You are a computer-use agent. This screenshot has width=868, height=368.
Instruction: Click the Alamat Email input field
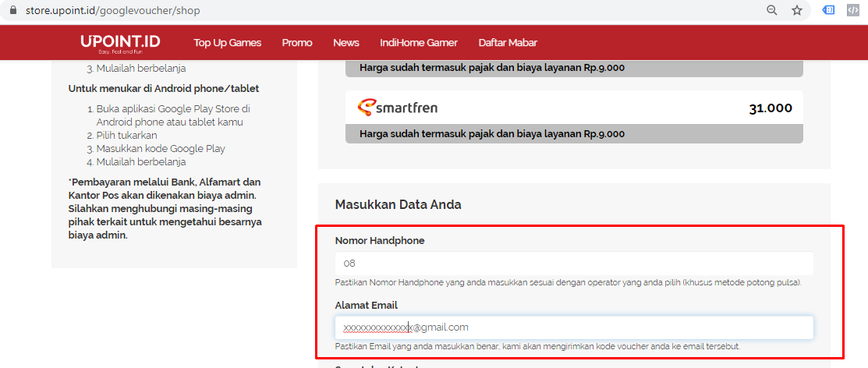(574, 327)
